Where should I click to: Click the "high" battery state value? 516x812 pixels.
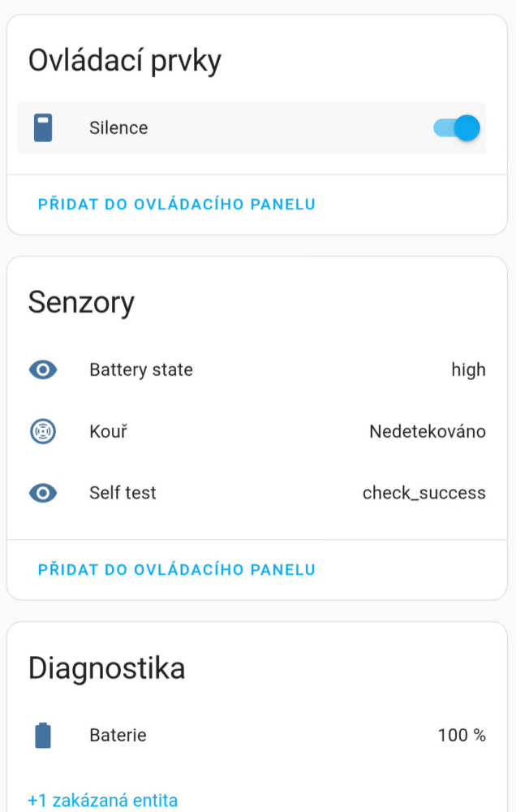[x=468, y=370]
